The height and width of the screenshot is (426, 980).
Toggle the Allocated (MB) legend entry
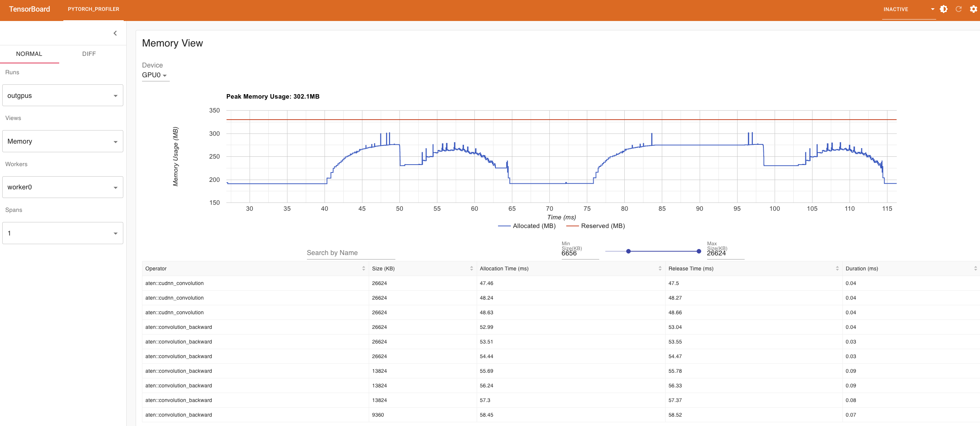click(527, 226)
